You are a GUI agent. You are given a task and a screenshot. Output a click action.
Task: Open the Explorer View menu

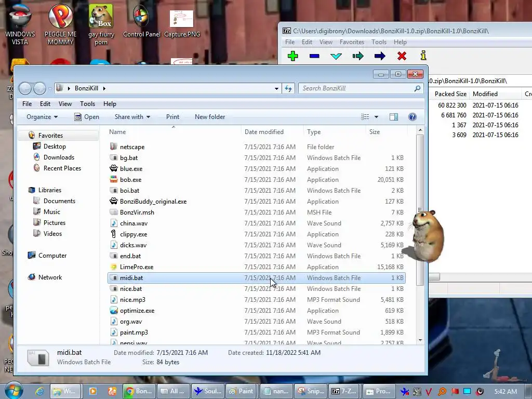pyautogui.click(x=65, y=104)
